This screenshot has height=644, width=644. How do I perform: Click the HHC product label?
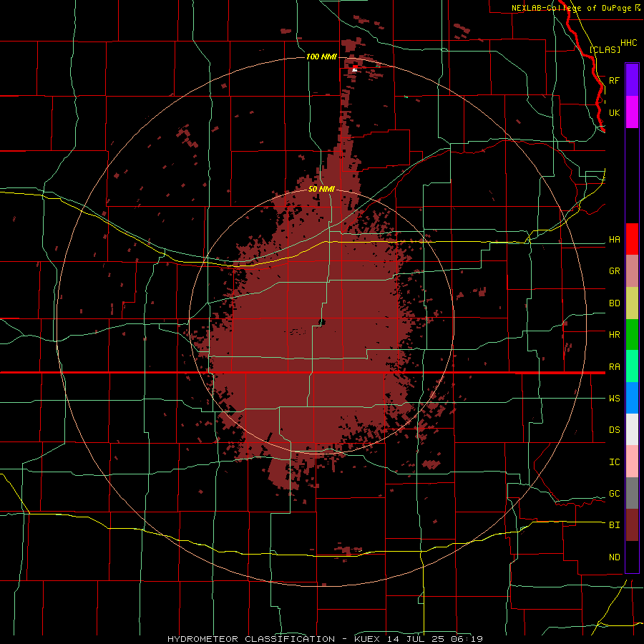tap(629, 43)
